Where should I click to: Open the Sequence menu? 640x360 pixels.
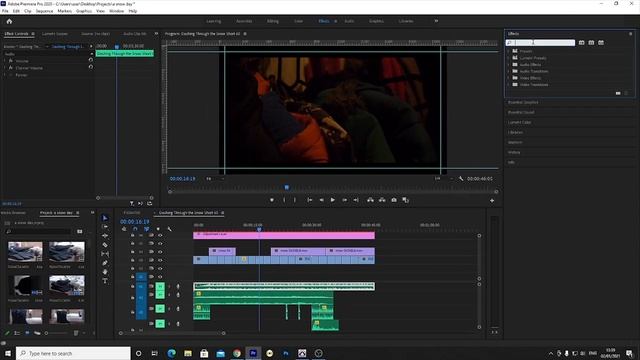tap(44, 11)
